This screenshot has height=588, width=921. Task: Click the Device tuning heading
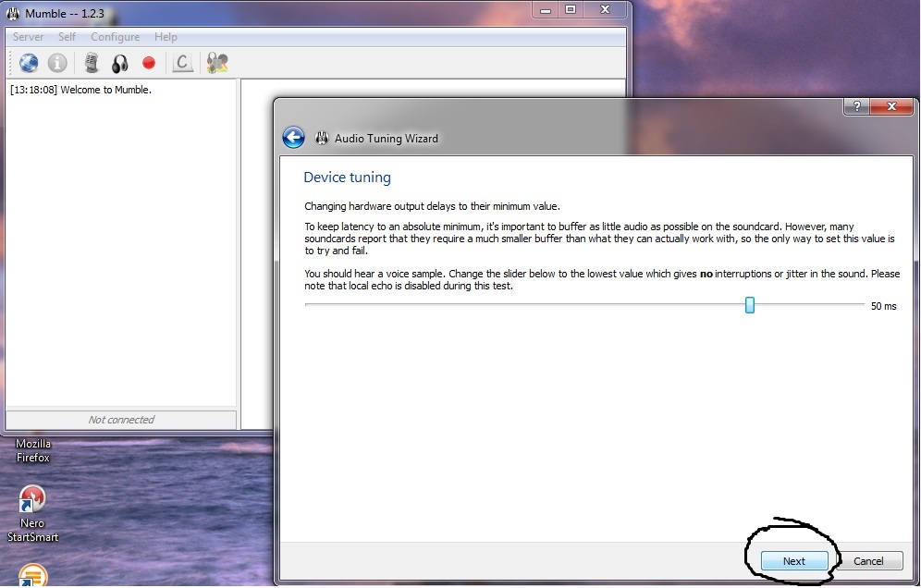pos(347,178)
